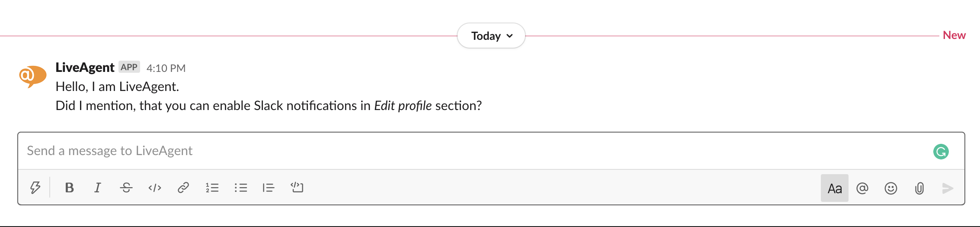Screen dimensions: 980x227
Task: Toggle bold text formatting
Action: pyautogui.click(x=69, y=188)
